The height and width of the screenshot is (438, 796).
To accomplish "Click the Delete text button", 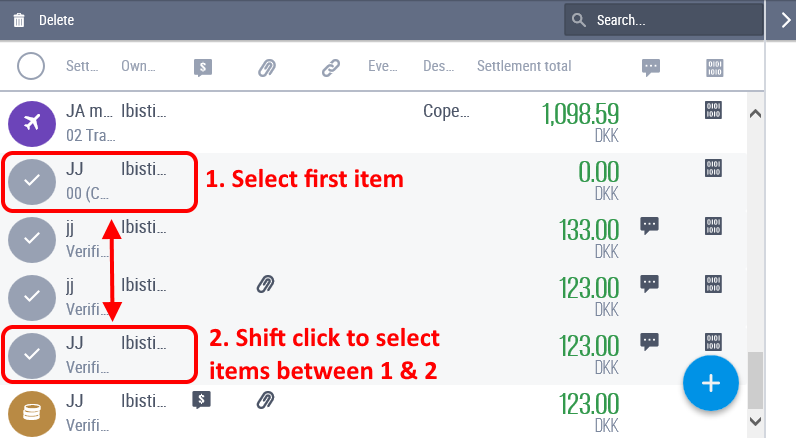I will pyautogui.click(x=56, y=20).
